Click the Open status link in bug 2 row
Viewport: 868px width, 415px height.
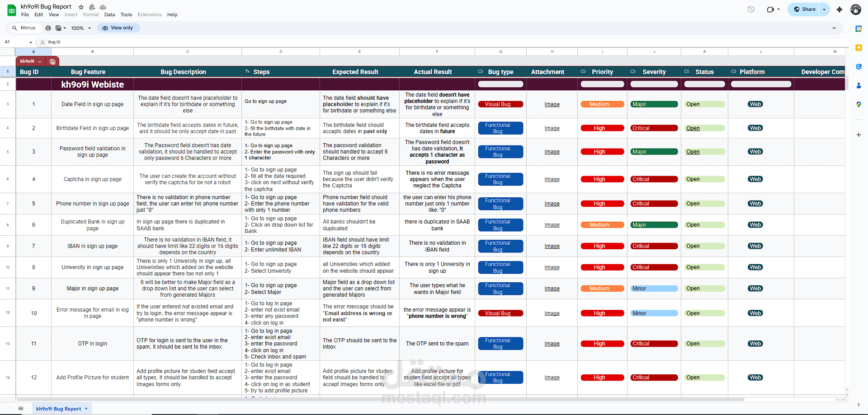coord(693,128)
